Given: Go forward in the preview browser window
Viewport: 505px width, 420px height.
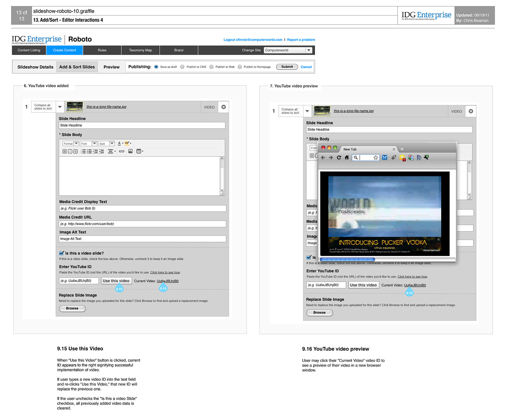Looking at the screenshot, I should (x=331, y=158).
